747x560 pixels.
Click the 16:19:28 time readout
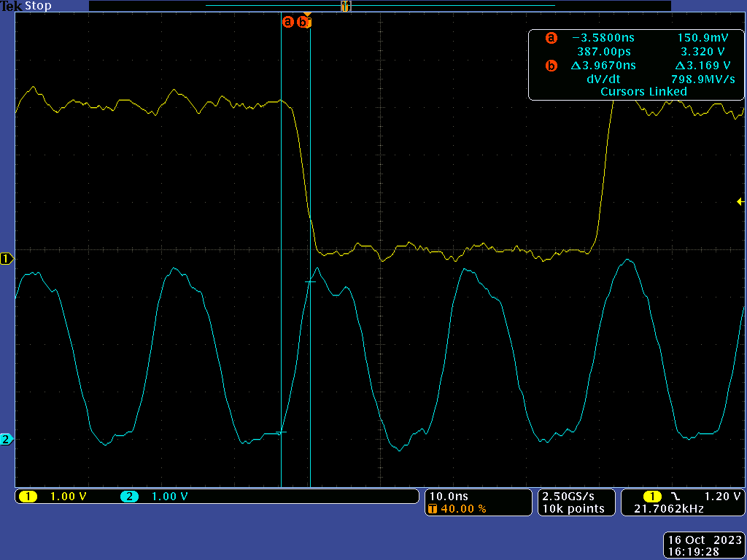693,553
